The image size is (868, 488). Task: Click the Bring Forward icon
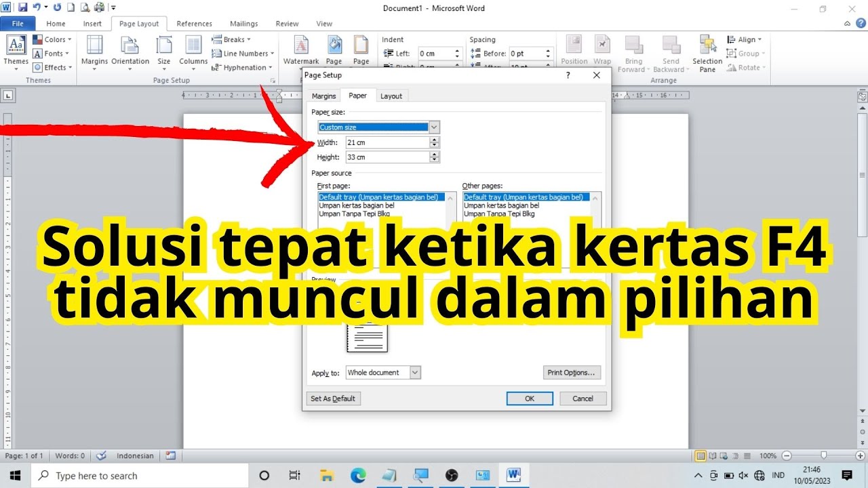pos(634,45)
